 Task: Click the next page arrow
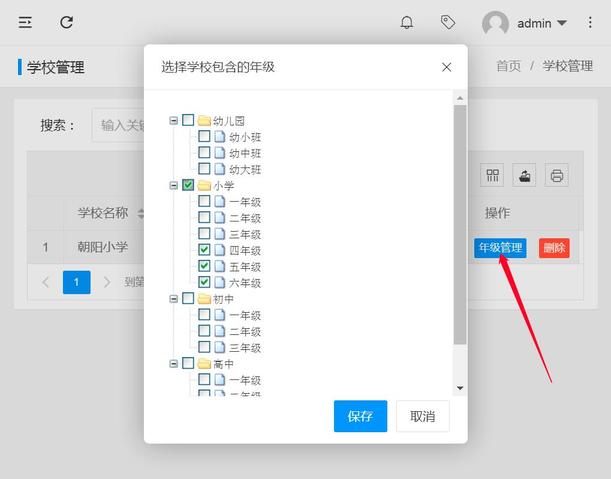(107, 282)
